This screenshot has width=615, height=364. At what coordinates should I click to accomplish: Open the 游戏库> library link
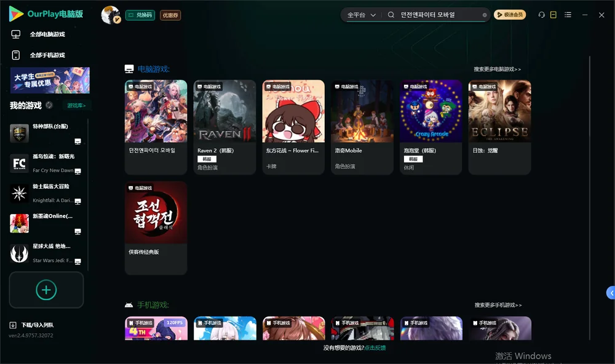coord(76,106)
